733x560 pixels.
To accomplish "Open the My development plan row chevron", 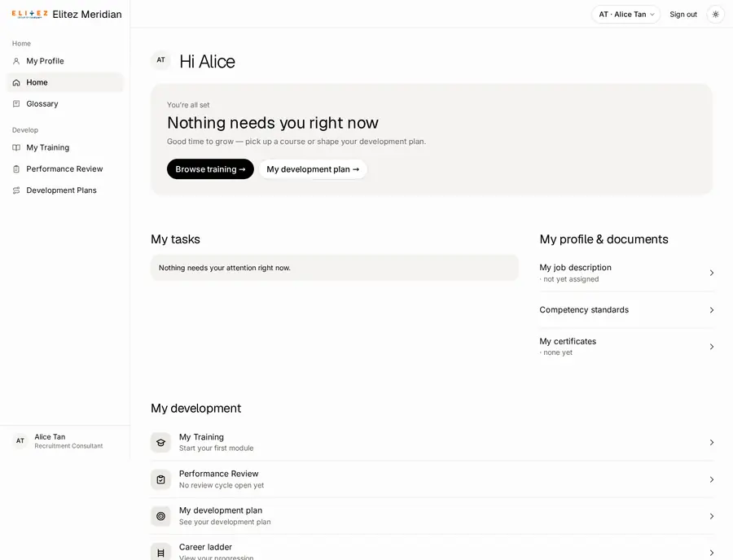I will click(712, 516).
